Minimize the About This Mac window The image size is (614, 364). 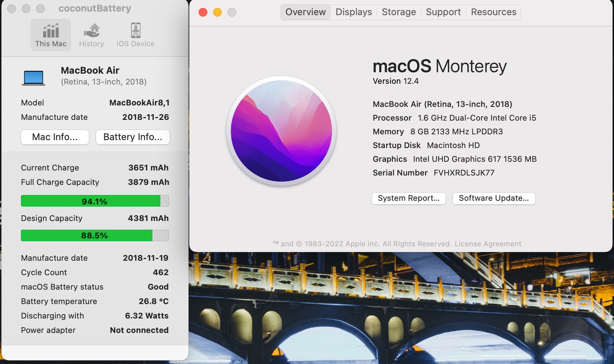[218, 12]
